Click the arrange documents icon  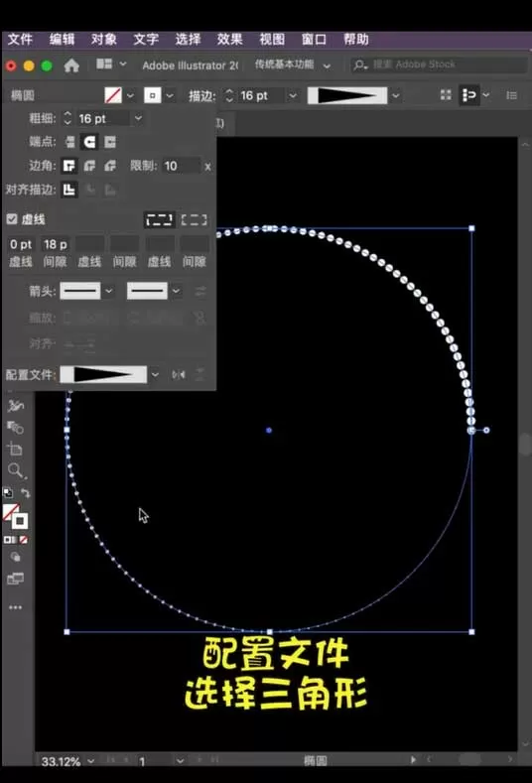coord(104,64)
